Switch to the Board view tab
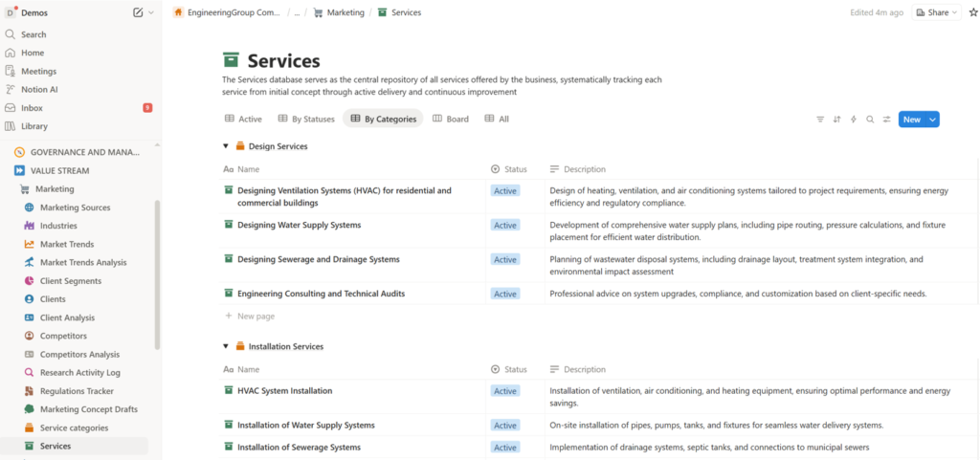The width and height of the screenshot is (980, 460). click(x=451, y=120)
